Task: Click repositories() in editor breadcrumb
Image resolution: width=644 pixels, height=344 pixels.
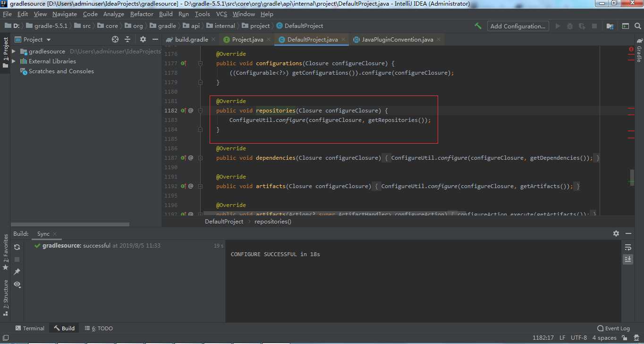Action: [x=273, y=221]
